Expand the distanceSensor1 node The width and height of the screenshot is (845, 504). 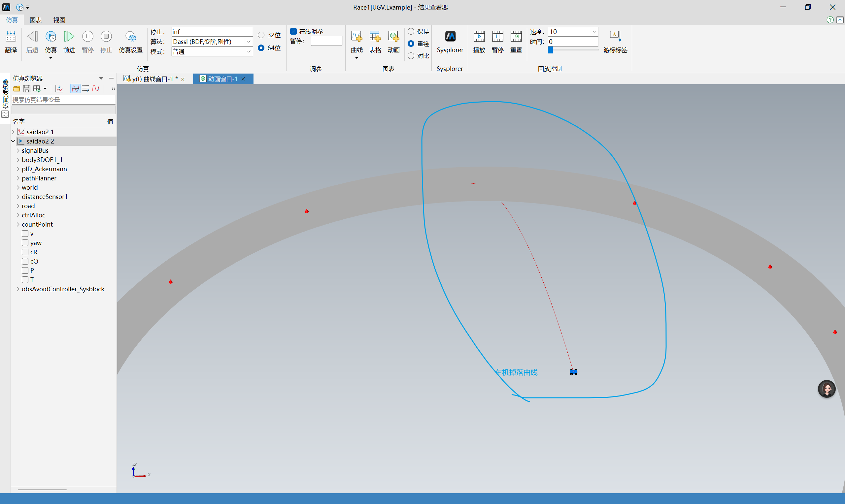tap(18, 197)
